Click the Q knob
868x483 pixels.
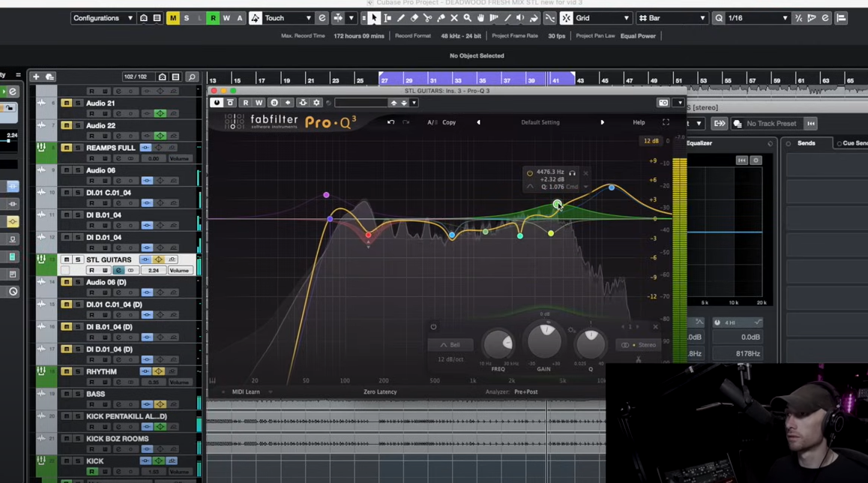[591, 344]
